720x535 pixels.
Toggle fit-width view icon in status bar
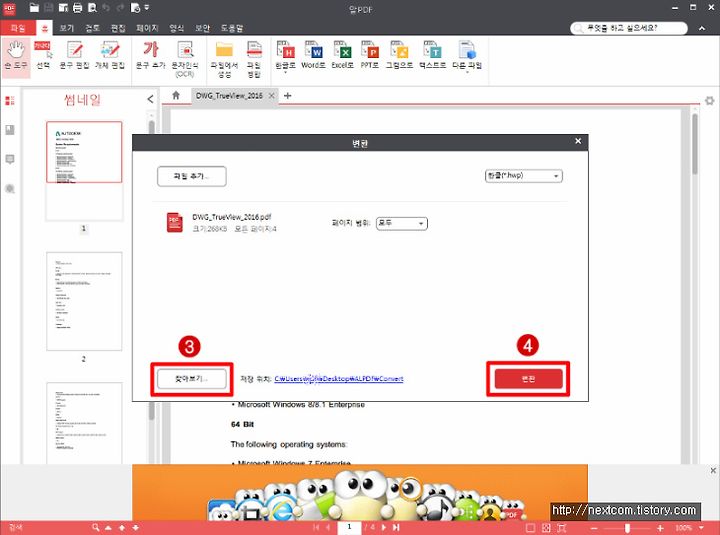coord(562,528)
